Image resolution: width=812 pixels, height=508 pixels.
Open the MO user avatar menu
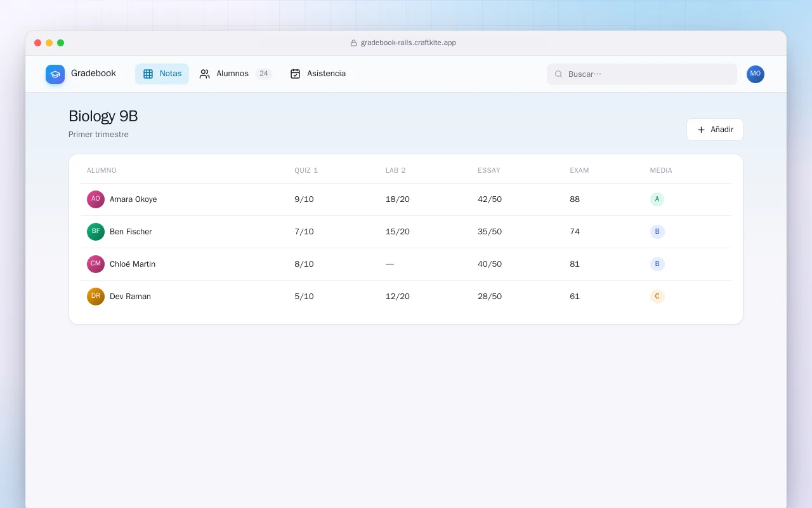[756, 74]
